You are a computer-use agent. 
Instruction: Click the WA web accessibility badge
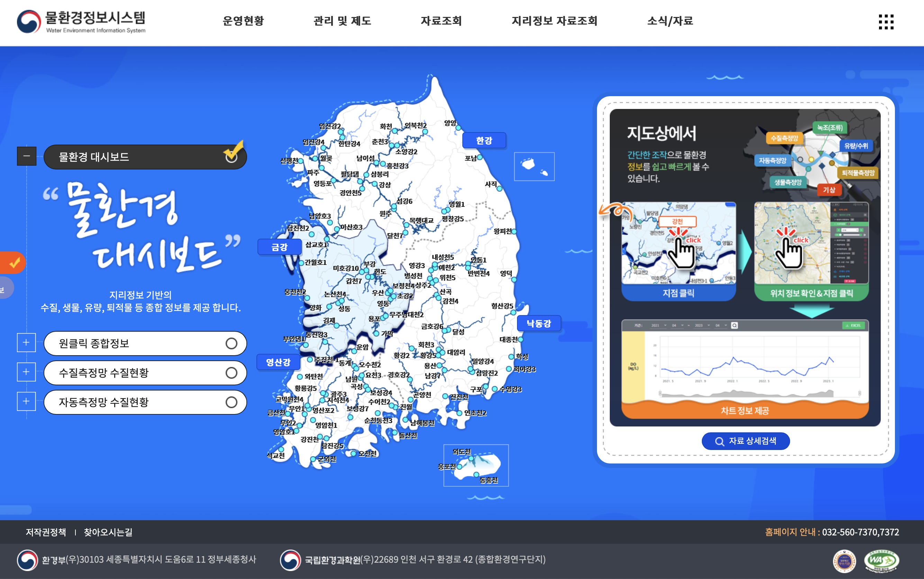pyautogui.click(x=881, y=561)
